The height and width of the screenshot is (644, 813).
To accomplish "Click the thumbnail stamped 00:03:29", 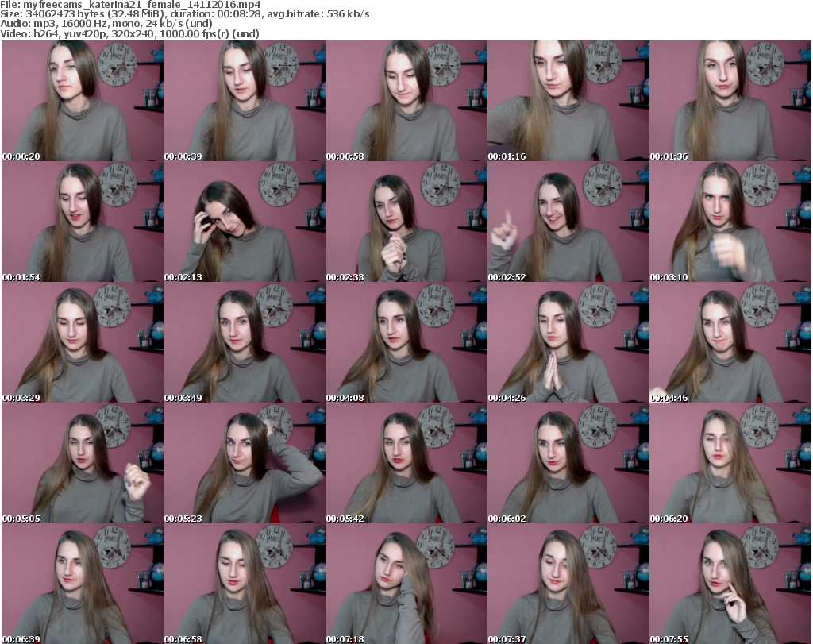I will [x=83, y=343].
